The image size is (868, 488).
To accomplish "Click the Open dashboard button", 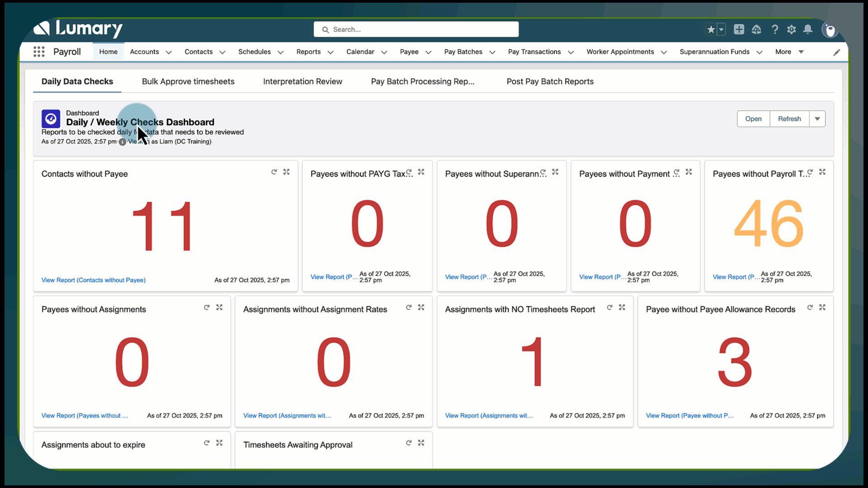I will (753, 118).
